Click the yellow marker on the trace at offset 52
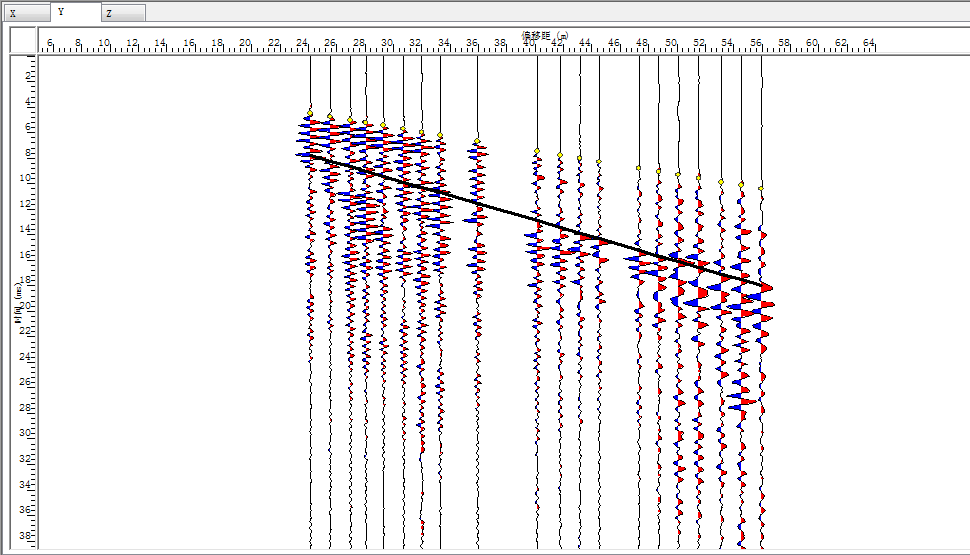 point(699,175)
